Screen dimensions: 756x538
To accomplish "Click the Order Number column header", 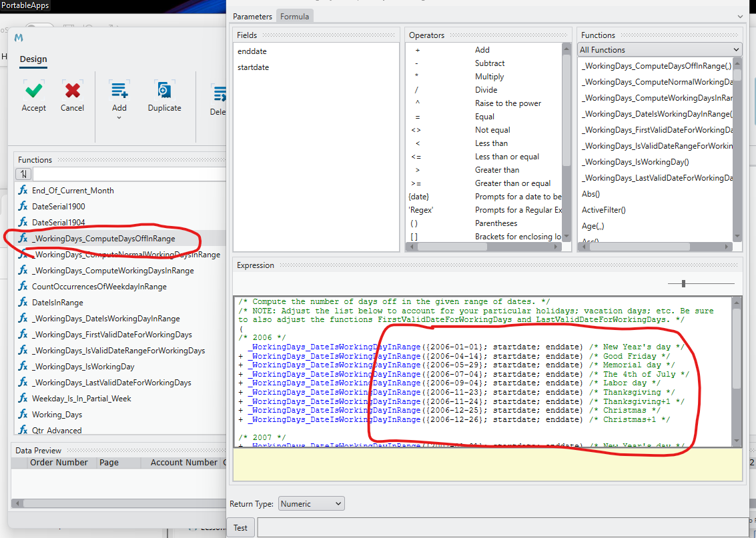I will coord(59,463).
